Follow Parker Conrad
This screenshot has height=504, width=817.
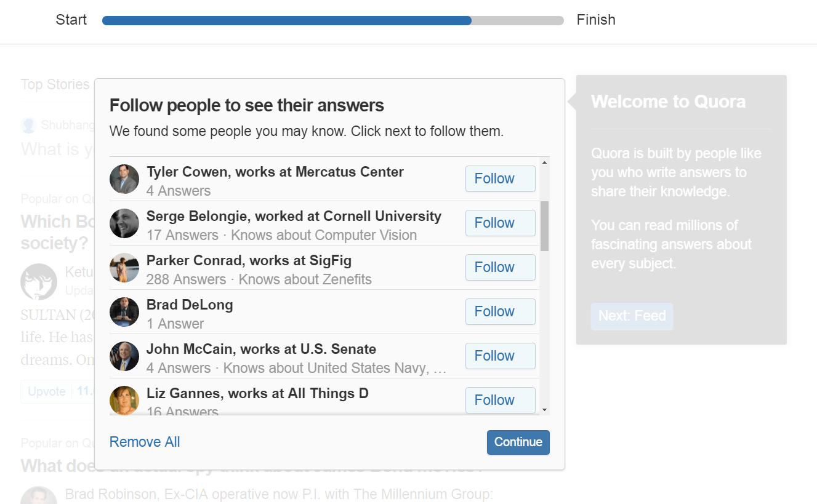(501, 268)
